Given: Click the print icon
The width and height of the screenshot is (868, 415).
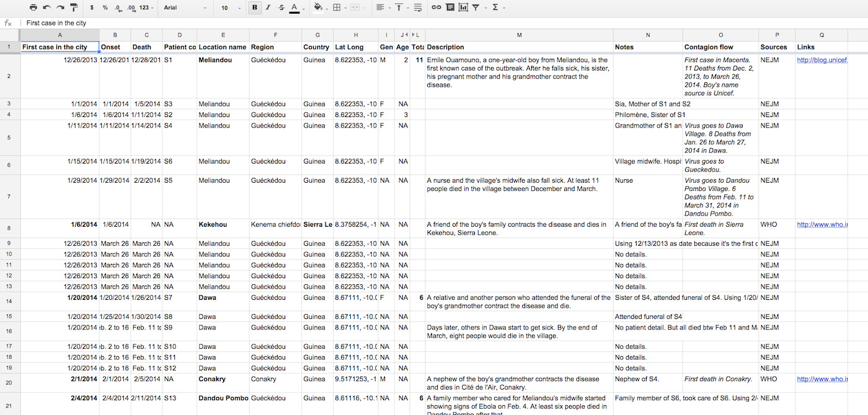Looking at the screenshot, I should coord(33,7).
